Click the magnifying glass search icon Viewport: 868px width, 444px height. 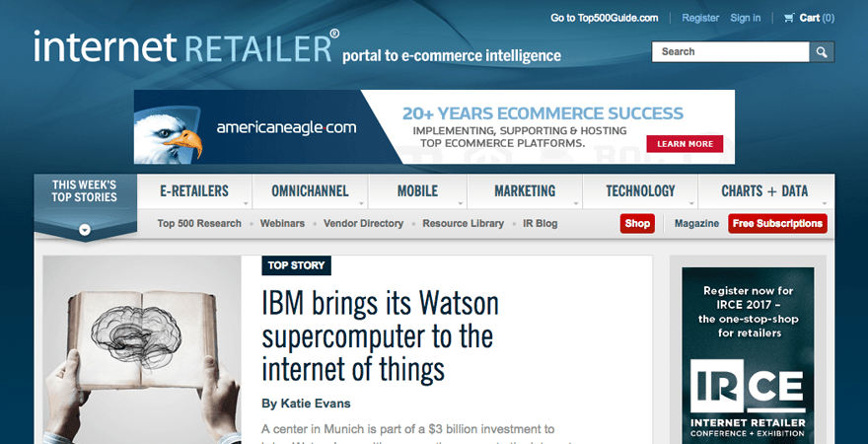(822, 52)
